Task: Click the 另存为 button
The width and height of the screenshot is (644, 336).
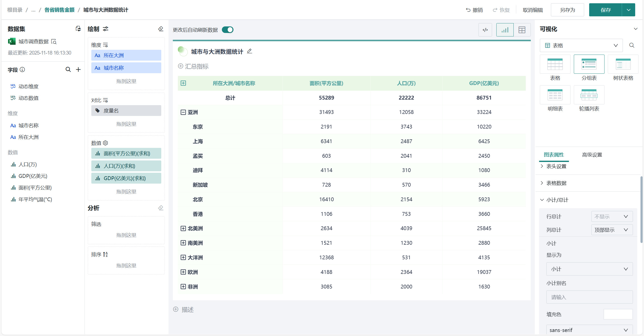Action: pyautogui.click(x=567, y=10)
